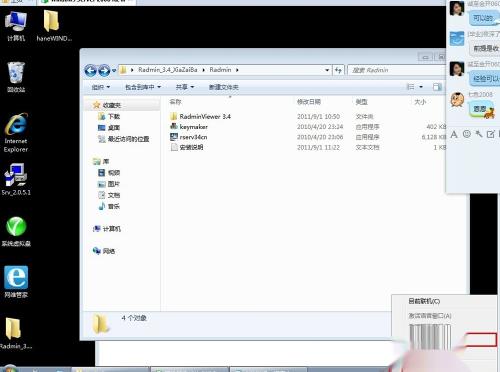Select 网络 in navigation pane
The height and width of the screenshot is (372, 500).
[104, 251]
